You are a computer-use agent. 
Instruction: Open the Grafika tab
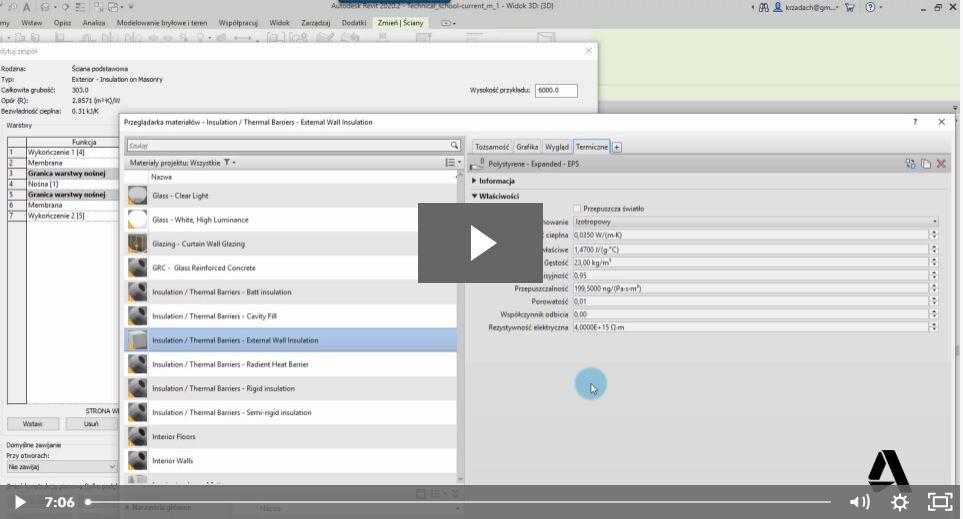527,147
